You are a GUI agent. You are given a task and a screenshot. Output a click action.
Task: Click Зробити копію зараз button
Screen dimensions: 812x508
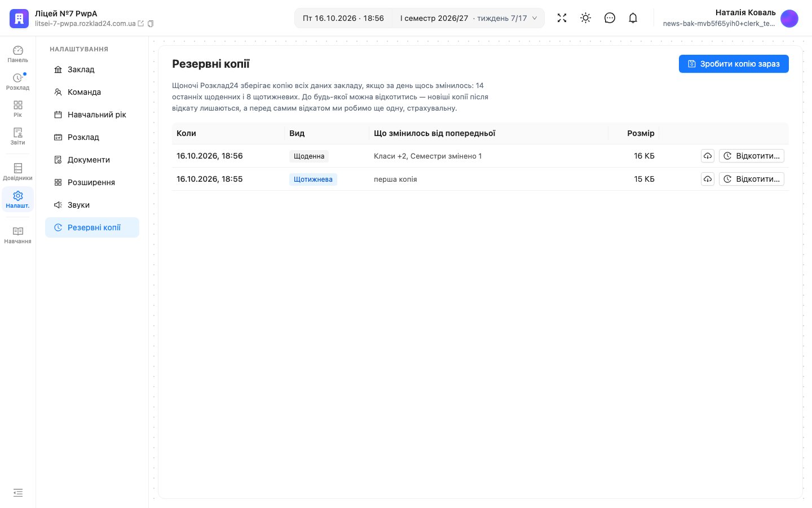pos(734,64)
